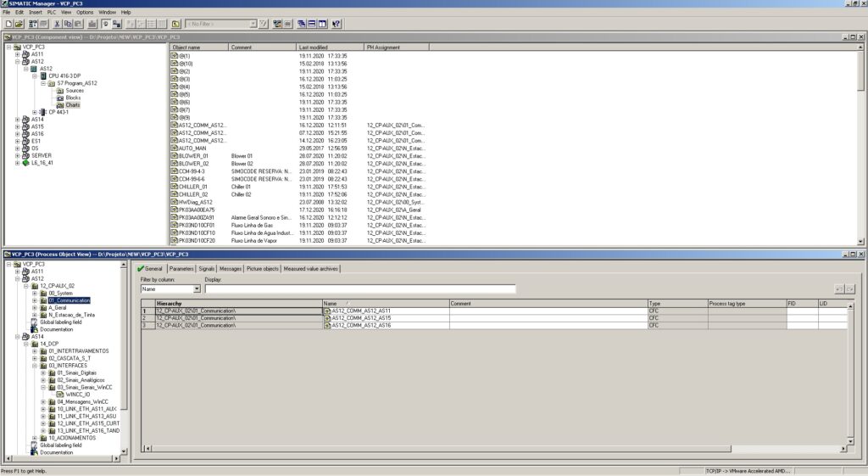Click the Download to PLC toolbar icon
The image size is (868, 476).
coord(92,24)
